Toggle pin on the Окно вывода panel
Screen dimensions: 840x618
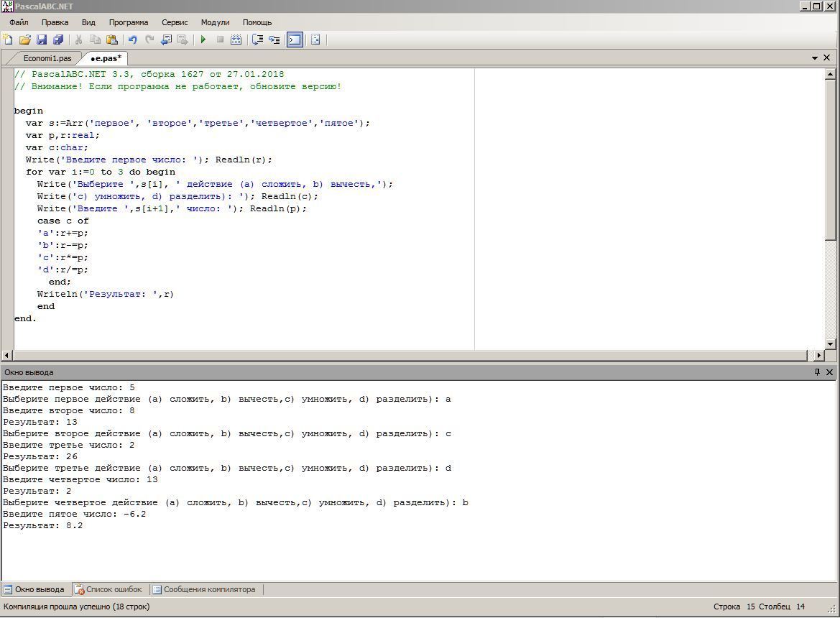click(817, 372)
